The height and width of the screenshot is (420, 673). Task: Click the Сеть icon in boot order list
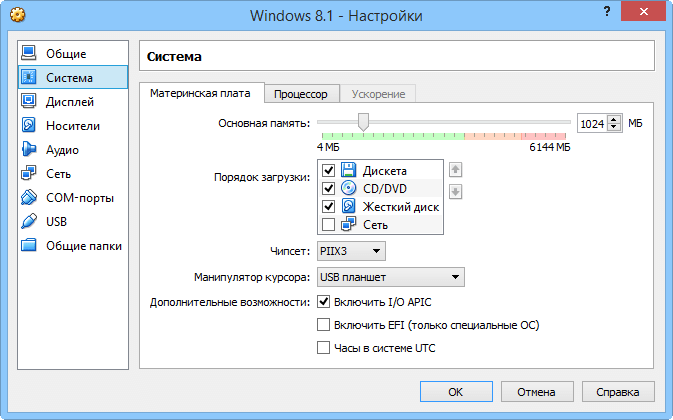coord(349,224)
